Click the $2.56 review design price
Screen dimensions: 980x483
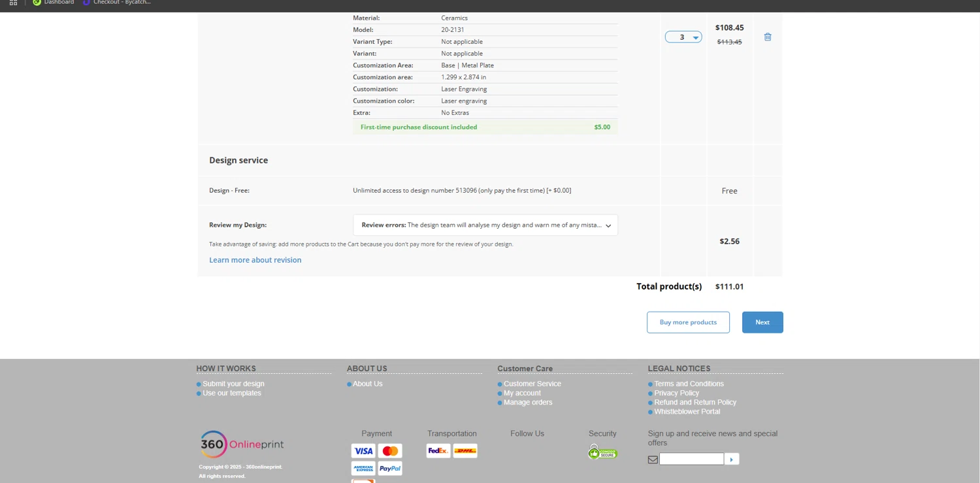point(730,241)
